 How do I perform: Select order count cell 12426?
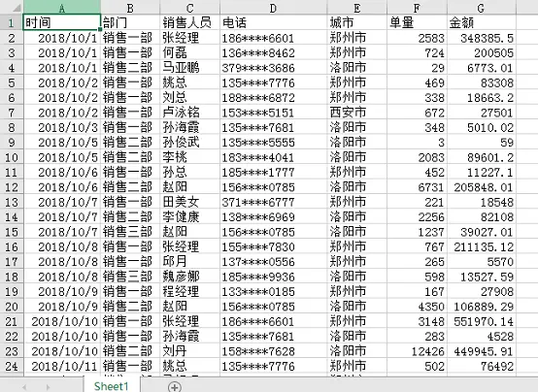[418, 351]
